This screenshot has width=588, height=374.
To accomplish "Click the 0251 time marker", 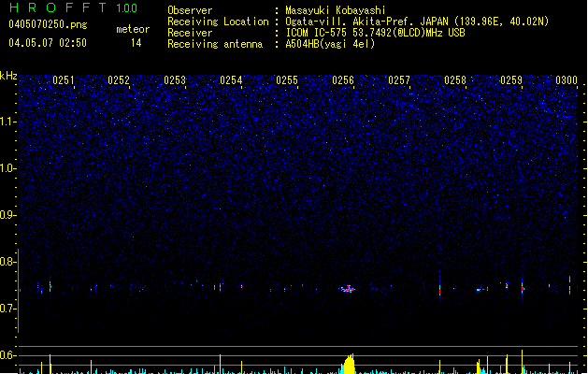I will [63, 80].
